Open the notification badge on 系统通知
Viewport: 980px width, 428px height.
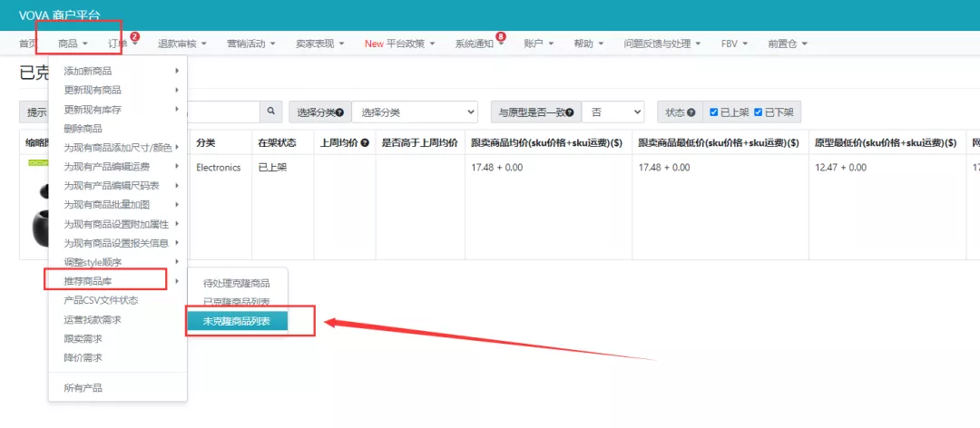[500, 37]
